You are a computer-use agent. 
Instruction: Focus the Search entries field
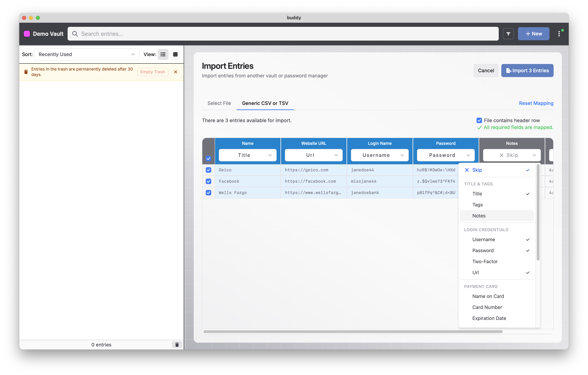click(x=283, y=34)
